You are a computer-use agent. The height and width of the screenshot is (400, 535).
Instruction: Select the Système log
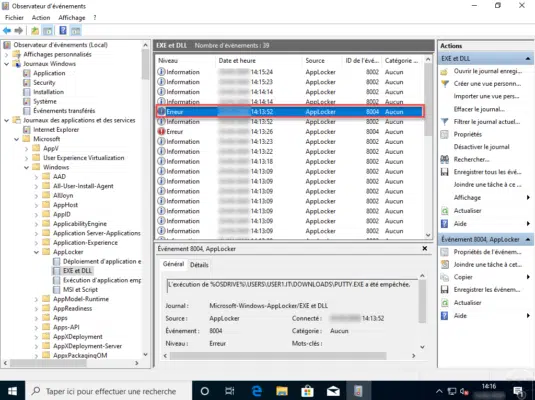point(45,101)
